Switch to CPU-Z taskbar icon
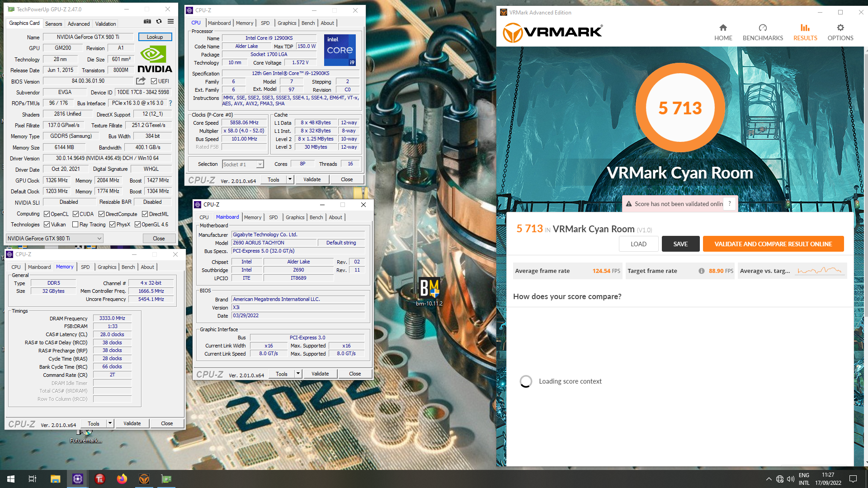The image size is (868, 488). point(78,479)
